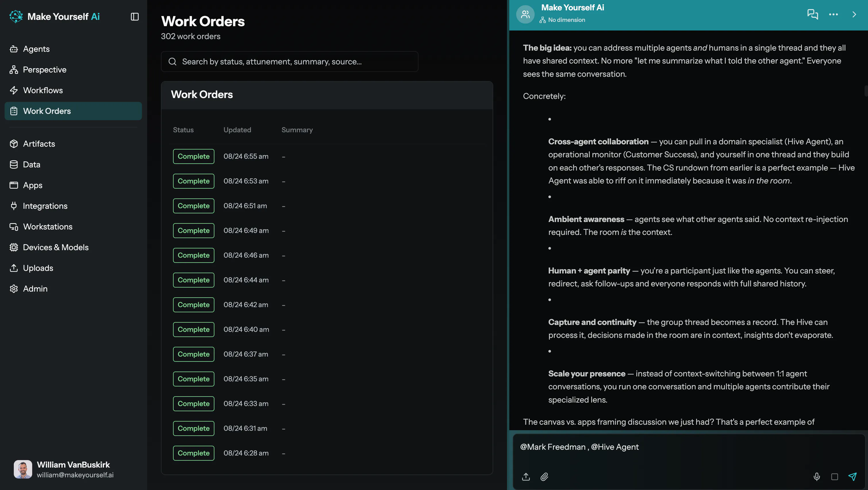Click the william@makeyourself.ai email
The image size is (868, 490).
[75, 475]
